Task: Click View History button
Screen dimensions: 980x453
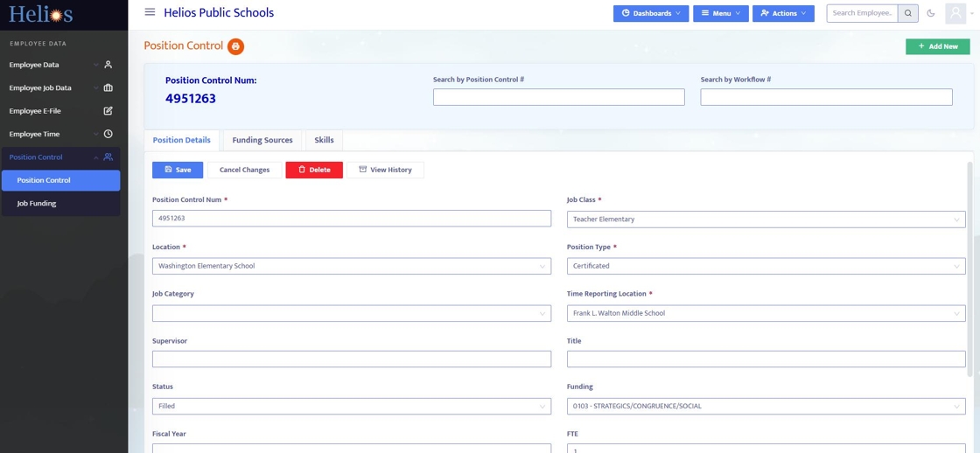Action: (x=385, y=170)
